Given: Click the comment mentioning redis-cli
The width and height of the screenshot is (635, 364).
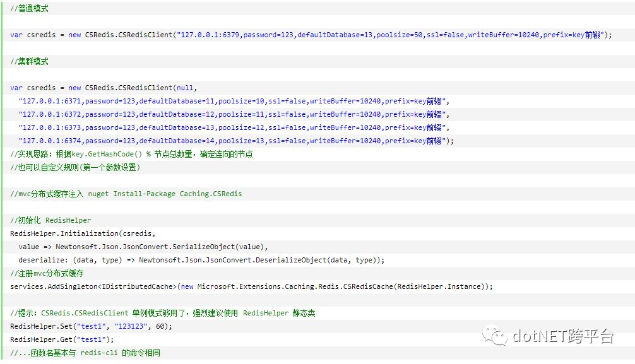Looking at the screenshot, I should tap(85, 353).
